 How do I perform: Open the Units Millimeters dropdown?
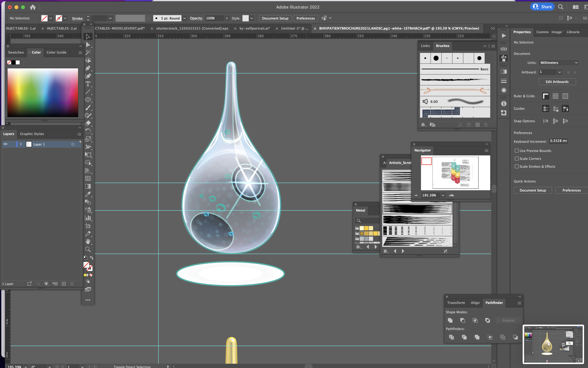(559, 63)
